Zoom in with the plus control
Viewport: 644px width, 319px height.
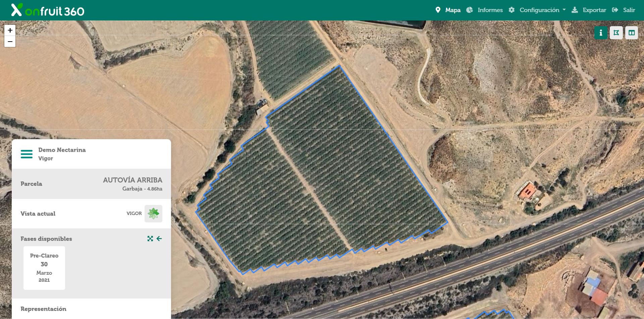click(x=10, y=30)
